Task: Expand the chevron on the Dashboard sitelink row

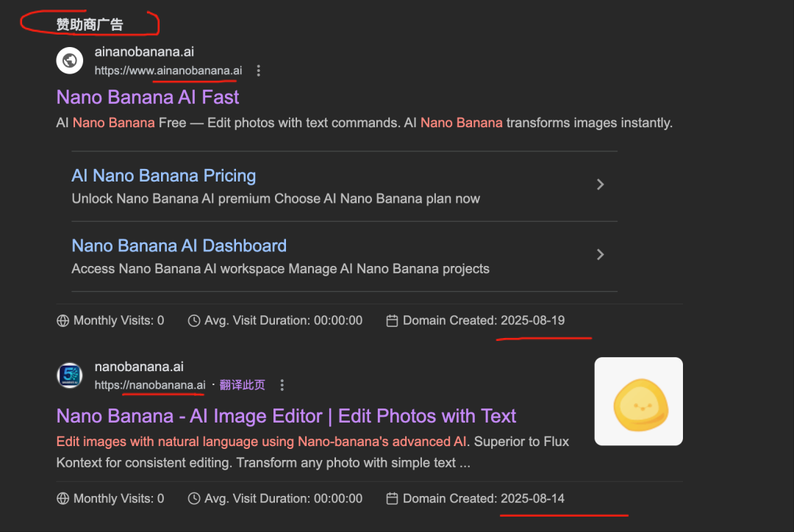Action: (x=600, y=254)
